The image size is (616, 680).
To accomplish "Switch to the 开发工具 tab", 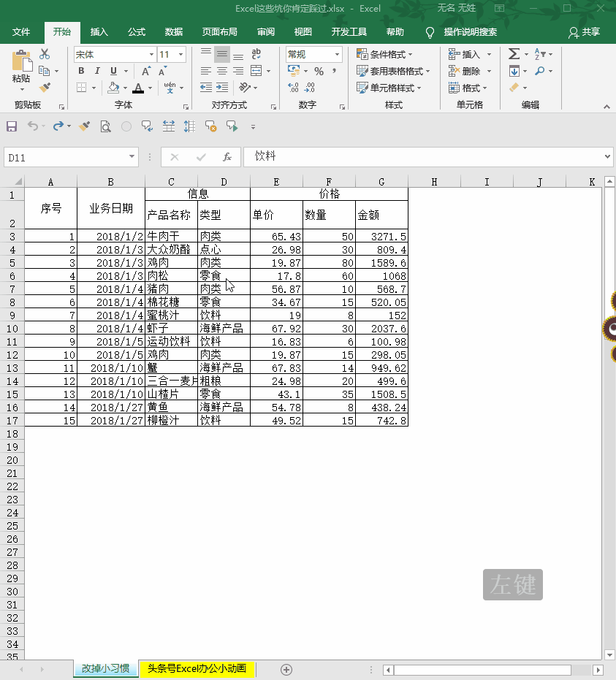I will (349, 32).
